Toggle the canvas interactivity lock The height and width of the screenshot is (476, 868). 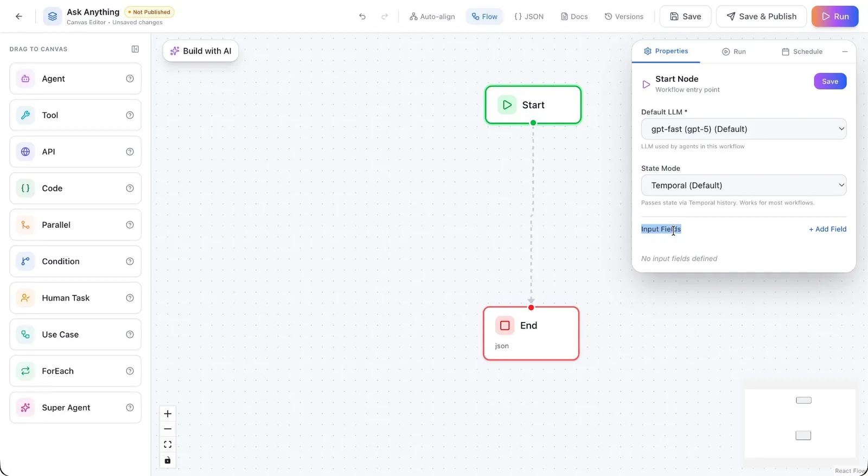pyautogui.click(x=168, y=460)
